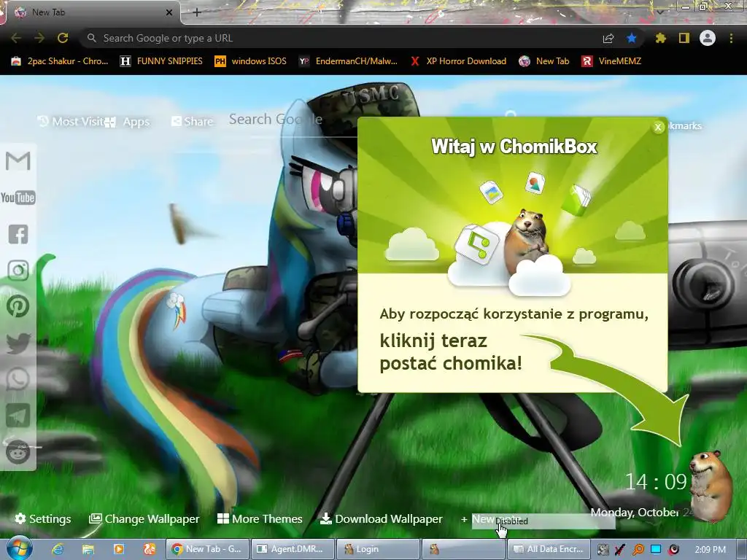
Task: Open YouTube shortcut in the sidebar
Action: coord(18,197)
